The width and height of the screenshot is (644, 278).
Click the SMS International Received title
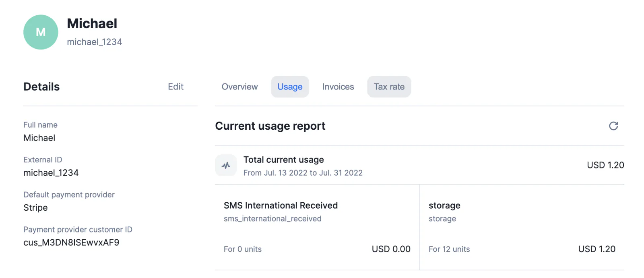pyautogui.click(x=281, y=205)
